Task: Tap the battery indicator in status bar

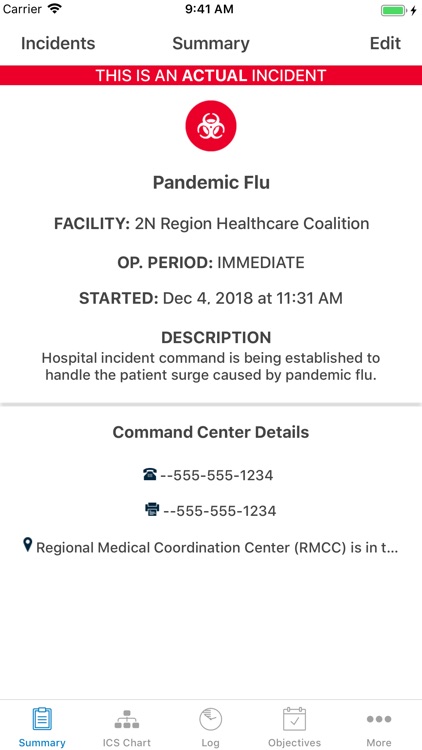Action: point(394,10)
